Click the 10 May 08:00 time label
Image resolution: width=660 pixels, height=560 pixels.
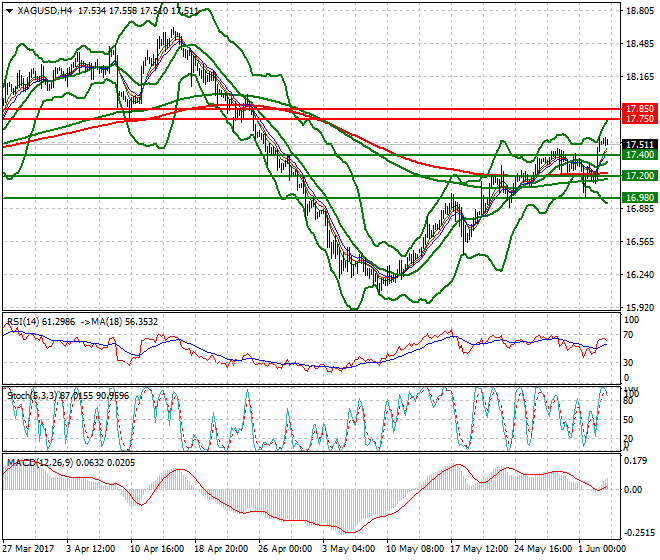(415, 549)
